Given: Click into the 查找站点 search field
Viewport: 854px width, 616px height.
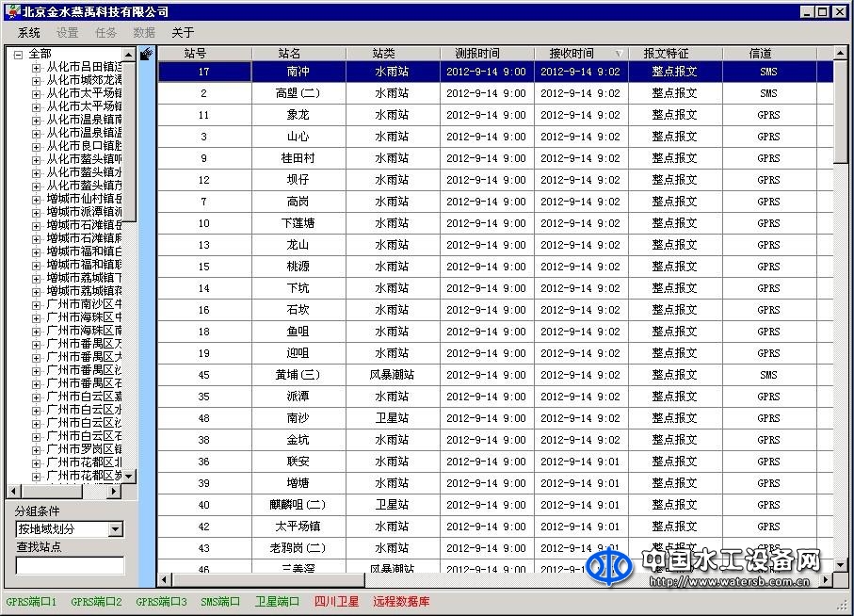Looking at the screenshot, I should [70, 565].
